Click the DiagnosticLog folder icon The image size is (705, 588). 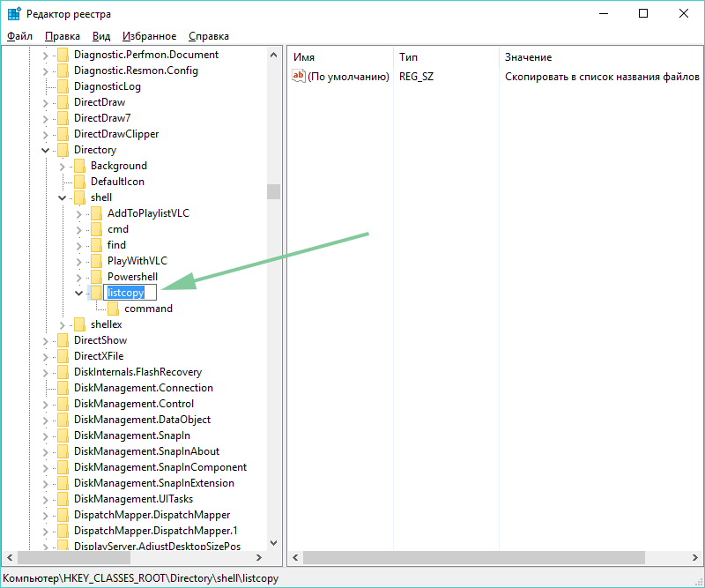(x=63, y=86)
